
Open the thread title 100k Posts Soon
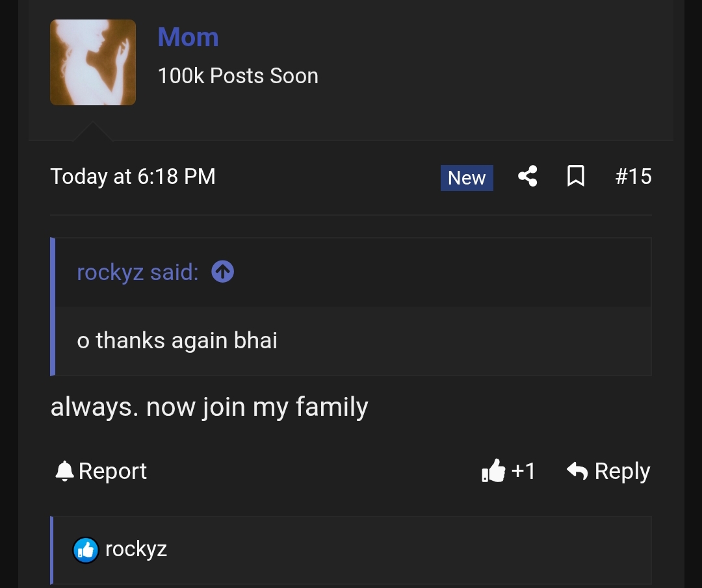tap(238, 75)
